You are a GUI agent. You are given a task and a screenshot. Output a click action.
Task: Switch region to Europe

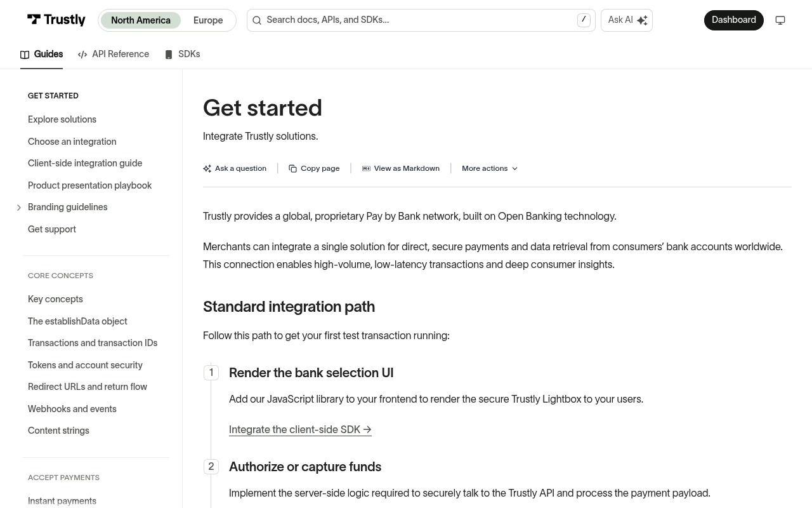208,21
